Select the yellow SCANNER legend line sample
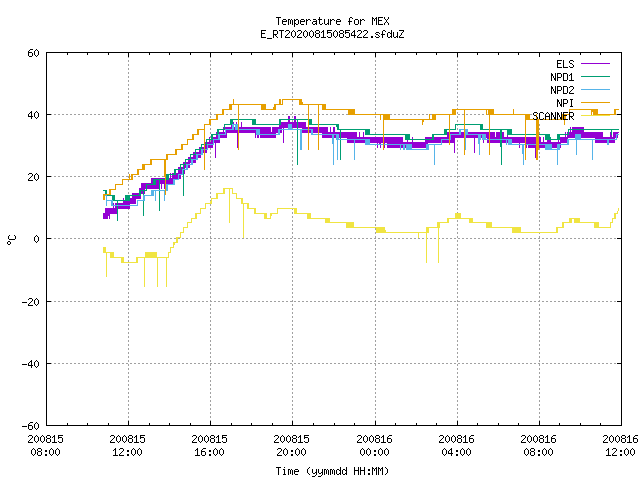640x480 pixels. pos(596,116)
